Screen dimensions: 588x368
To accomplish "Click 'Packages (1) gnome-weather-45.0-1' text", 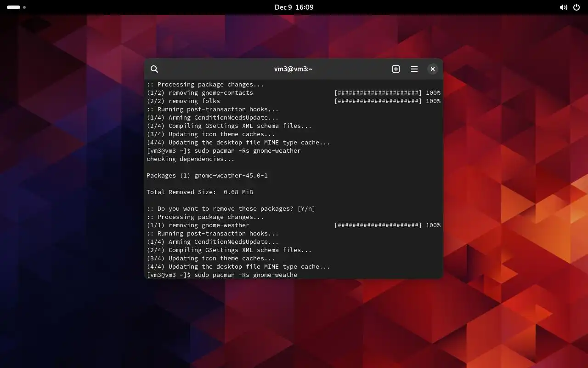I will pyautogui.click(x=207, y=176).
